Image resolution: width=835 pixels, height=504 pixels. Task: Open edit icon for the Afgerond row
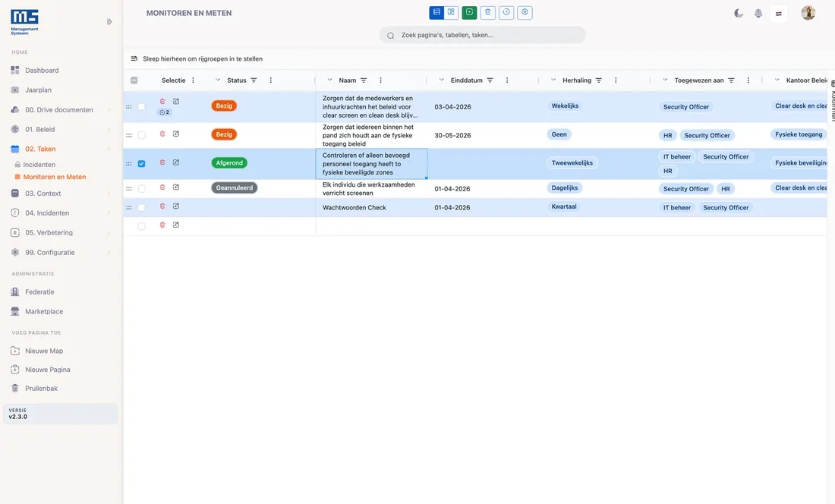coord(176,162)
